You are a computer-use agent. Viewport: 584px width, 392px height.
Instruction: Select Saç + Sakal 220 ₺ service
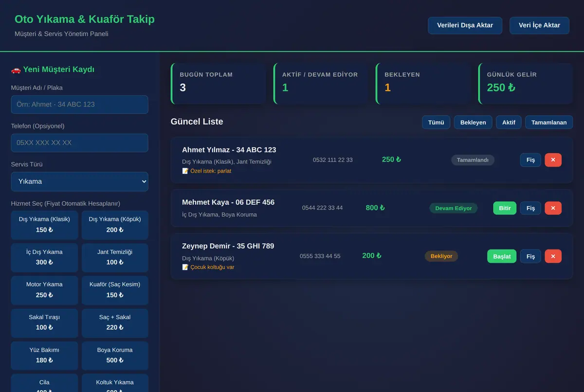click(115, 322)
